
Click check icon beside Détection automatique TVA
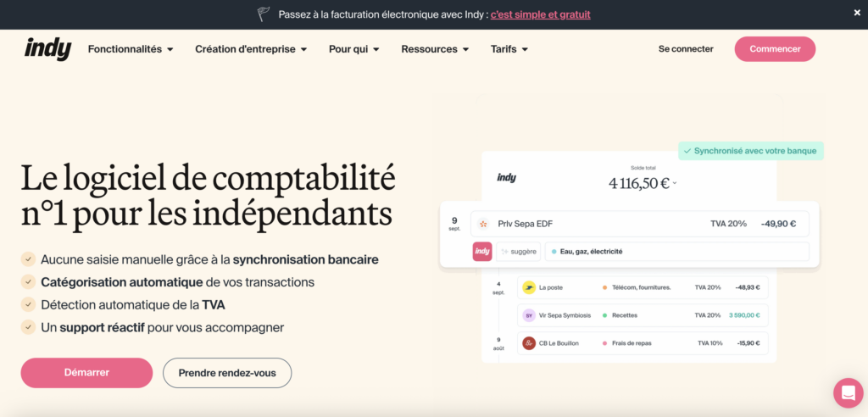pos(28,304)
